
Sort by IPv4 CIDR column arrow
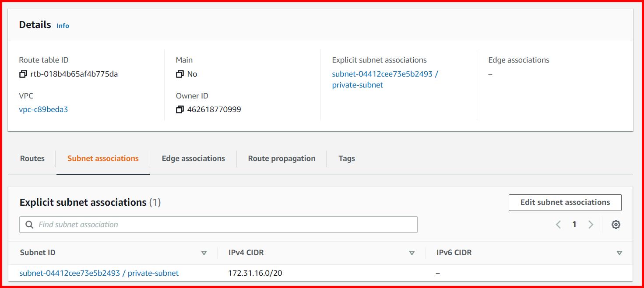pyautogui.click(x=412, y=253)
